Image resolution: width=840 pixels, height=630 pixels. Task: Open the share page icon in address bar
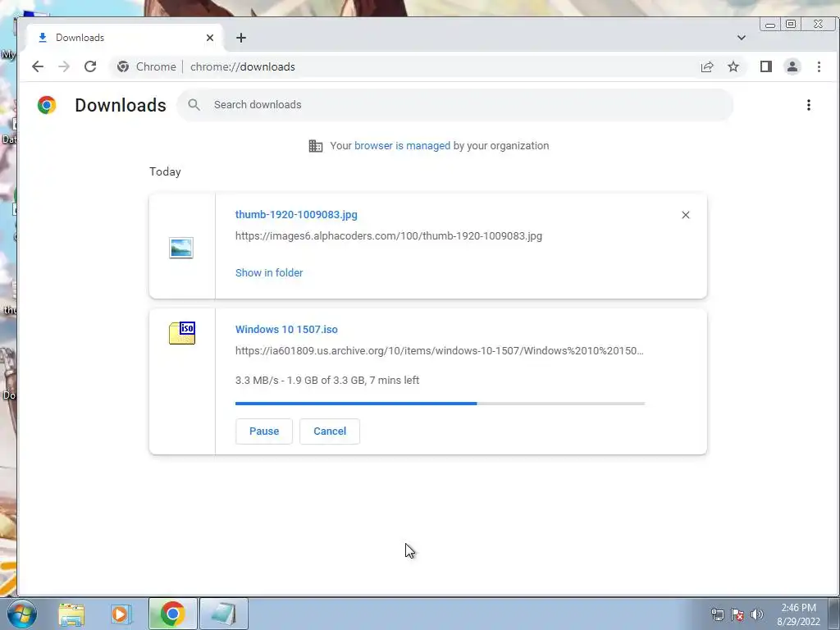707,66
